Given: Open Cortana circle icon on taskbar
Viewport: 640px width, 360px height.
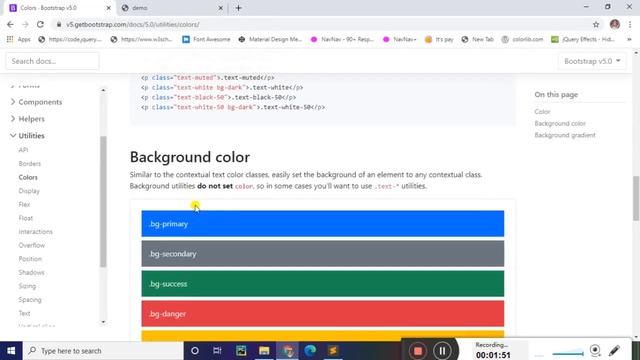Looking at the screenshot, I should click(195, 351).
